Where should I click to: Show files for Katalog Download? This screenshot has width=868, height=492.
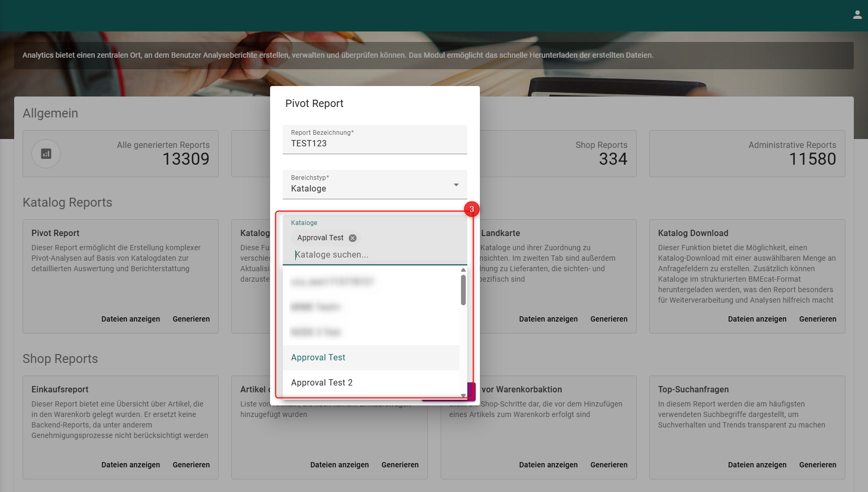(757, 319)
